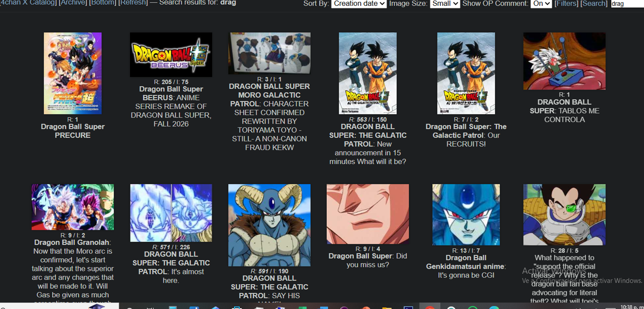Open the Dragon Ball Super PRECURE thumbnail

click(73, 73)
